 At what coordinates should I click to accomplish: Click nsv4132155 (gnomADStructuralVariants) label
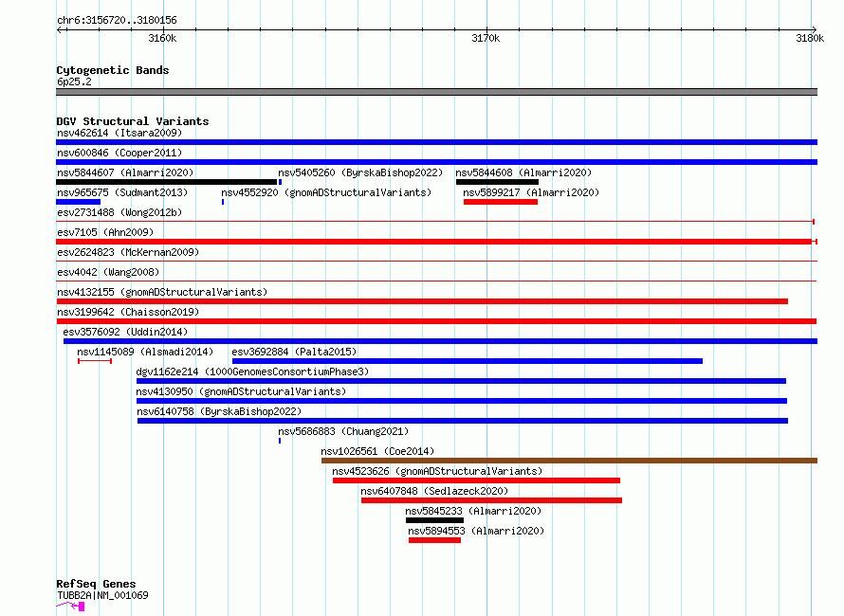point(162,292)
